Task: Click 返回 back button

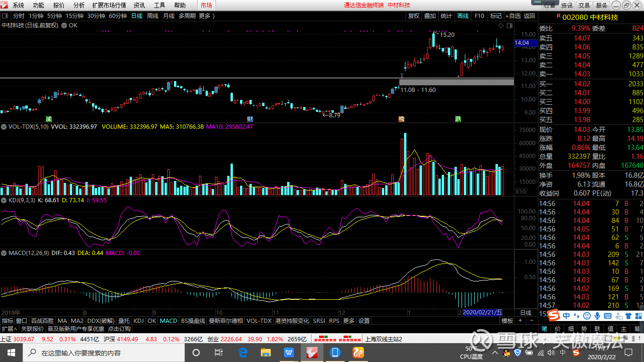Action: click(x=530, y=16)
